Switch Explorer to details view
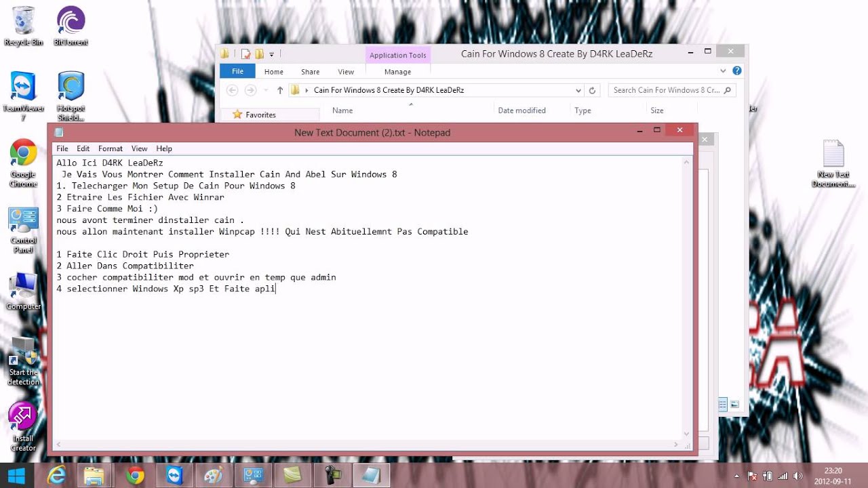Viewport: 868px width, 488px height. [x=723, y=405]
